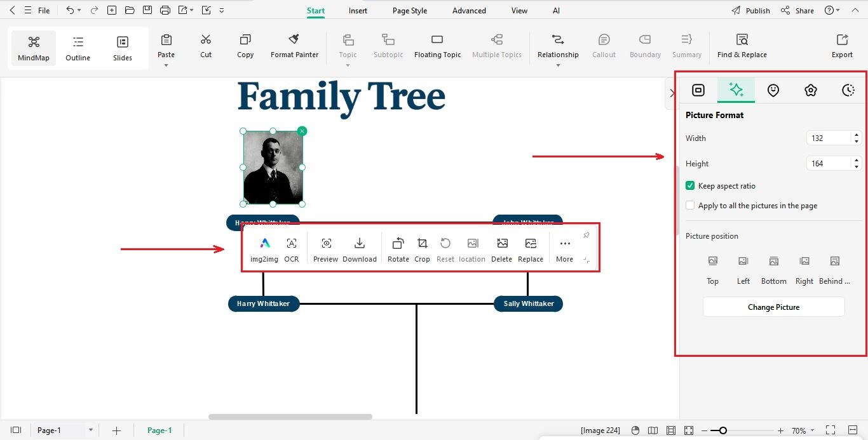The width and height of the screenshot is (868, 440).
Task: Switch to the Page Style tab
Action: point(410,11)
